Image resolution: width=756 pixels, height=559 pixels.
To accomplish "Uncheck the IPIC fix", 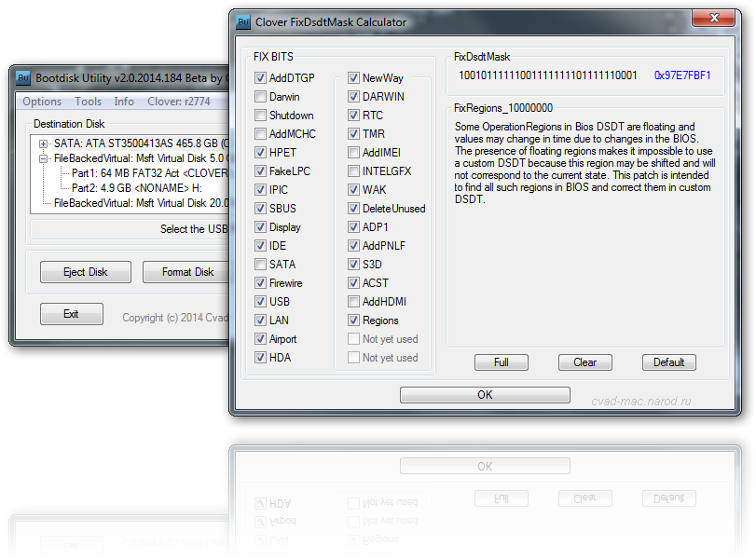I will 260,189.
